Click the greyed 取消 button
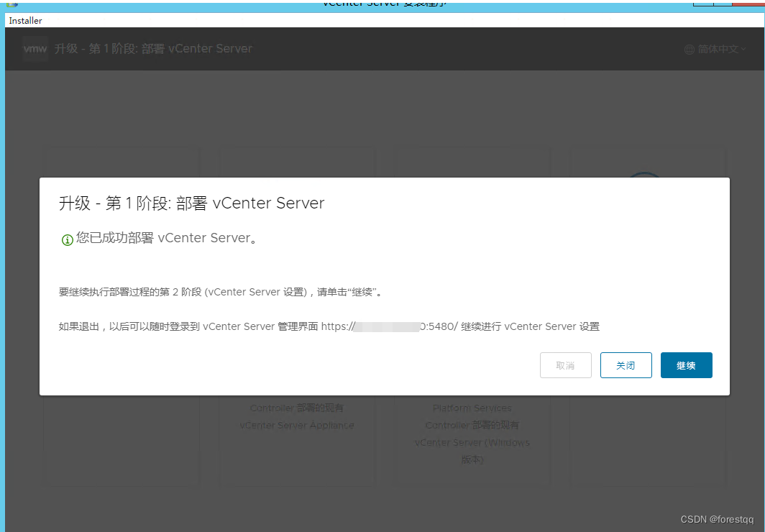The width and height of the screenshot is (765, 532). (565, 365)
